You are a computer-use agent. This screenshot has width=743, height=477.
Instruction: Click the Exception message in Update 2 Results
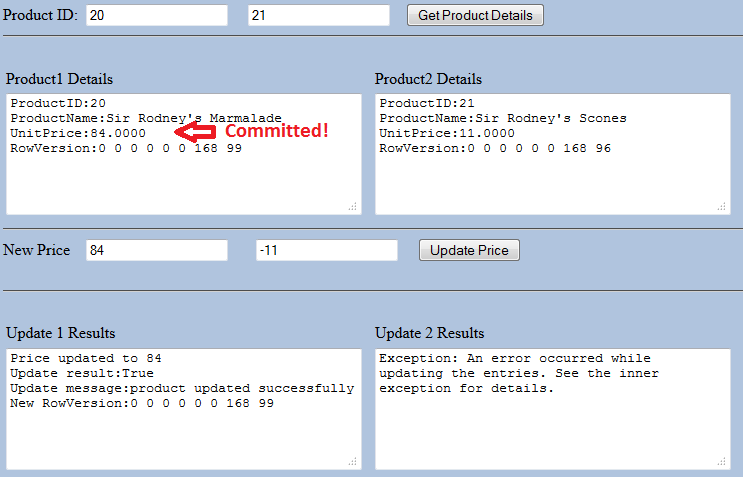[x=515, y=372]
